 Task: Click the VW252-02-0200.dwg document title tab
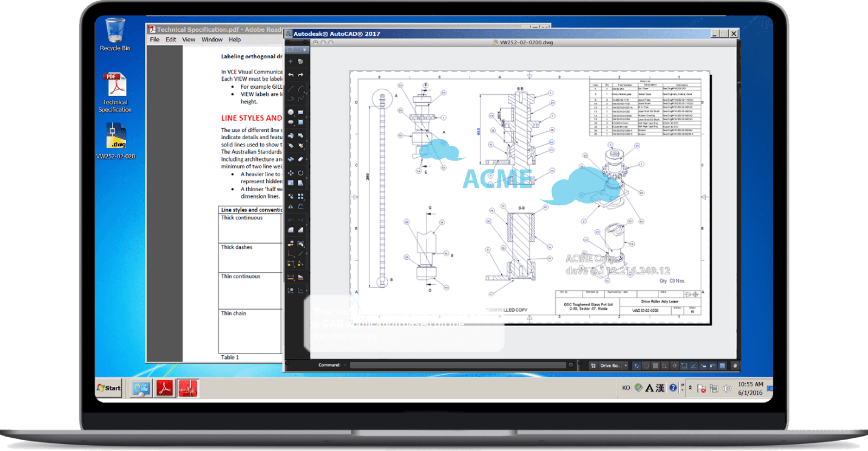(522, 42)
